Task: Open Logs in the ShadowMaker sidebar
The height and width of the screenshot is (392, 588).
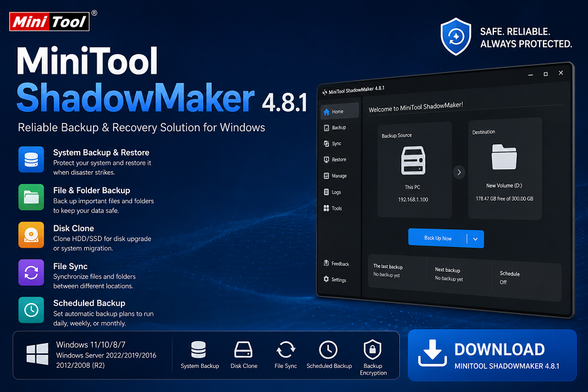Action: 333,192
